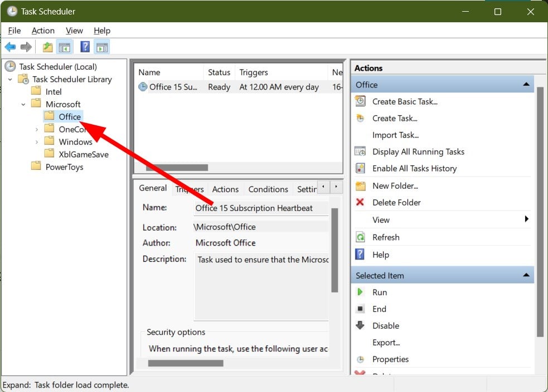Click the Microsoft folder icon
This screenshot has width=548, height=392.
pos(36,104)
